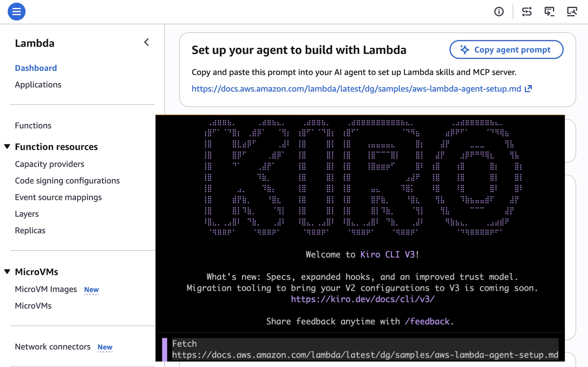This screenshot has width=588, height=367.
Task: Open the Replicas page
Action: (x=30, y=231)
